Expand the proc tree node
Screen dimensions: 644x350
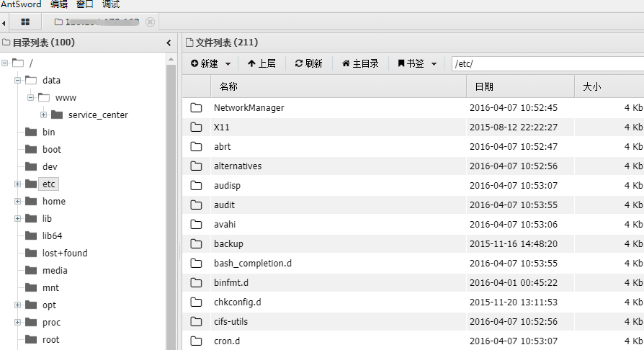pyautogui.click(x=18, y=322)
